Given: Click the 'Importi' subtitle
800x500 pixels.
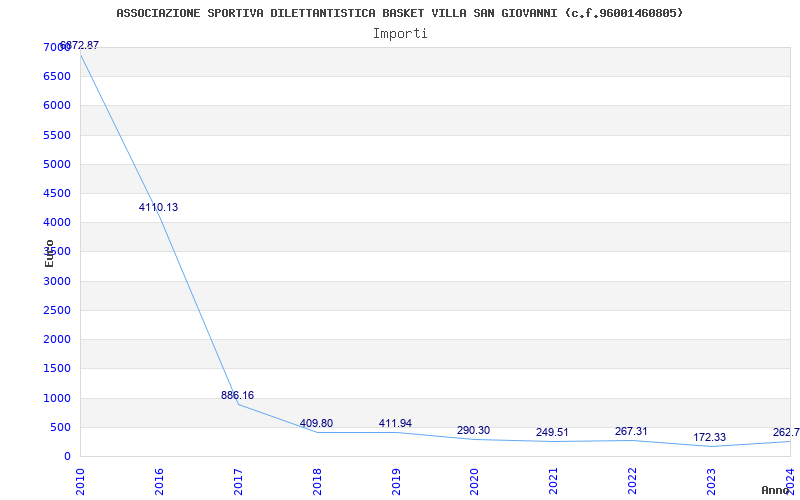Looking at the screenshot, I should click(400, 34).
